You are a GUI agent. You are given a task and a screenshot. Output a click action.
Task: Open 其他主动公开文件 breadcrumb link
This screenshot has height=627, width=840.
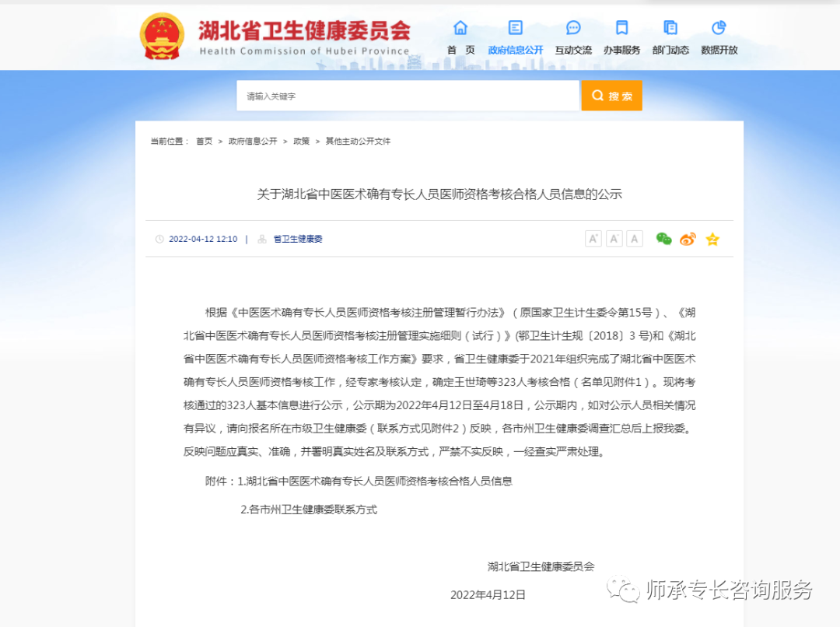358,141
